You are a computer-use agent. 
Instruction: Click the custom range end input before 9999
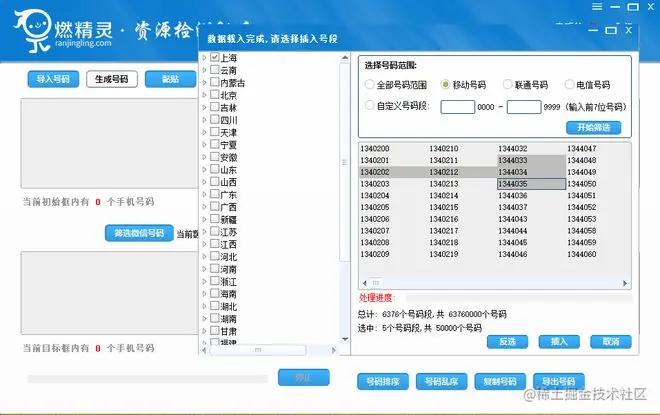524,106
